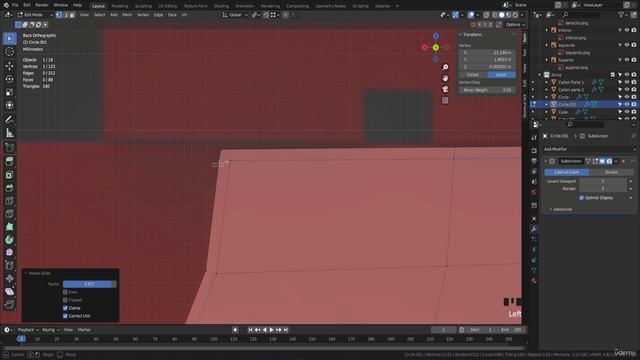Screen dimensions: 640x360
Task: Play the timeline animation
Action: (x=271, y=330)
